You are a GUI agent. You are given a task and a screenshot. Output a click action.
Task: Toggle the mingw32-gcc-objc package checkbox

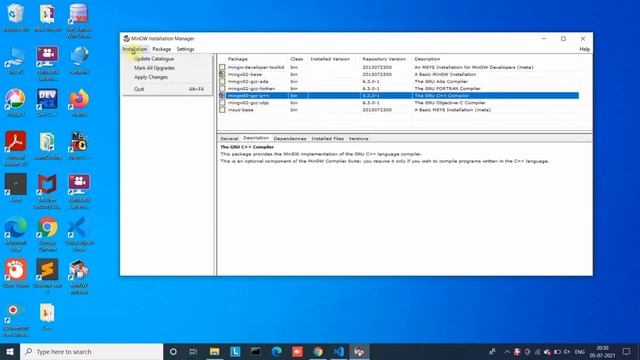[222, 102]
